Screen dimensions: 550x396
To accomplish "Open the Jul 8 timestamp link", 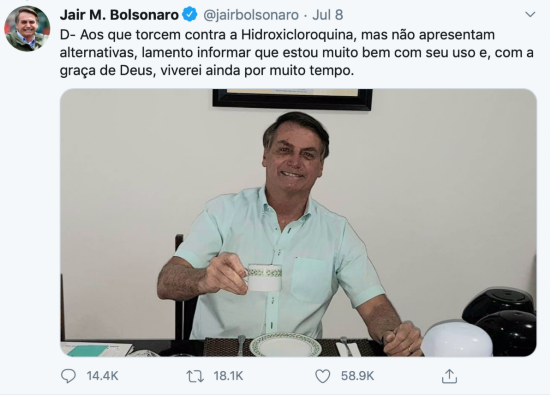I will click(x=328, y=15).
